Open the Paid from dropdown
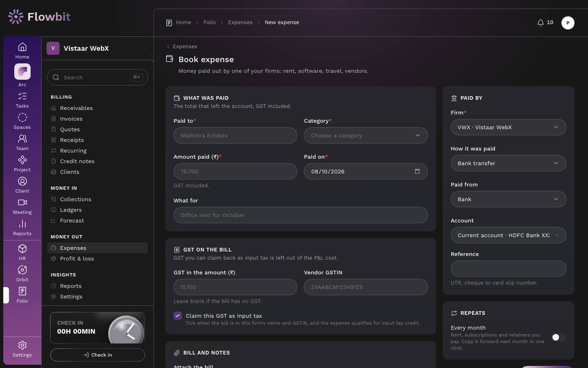588x368 pixels. pos(508,199)
